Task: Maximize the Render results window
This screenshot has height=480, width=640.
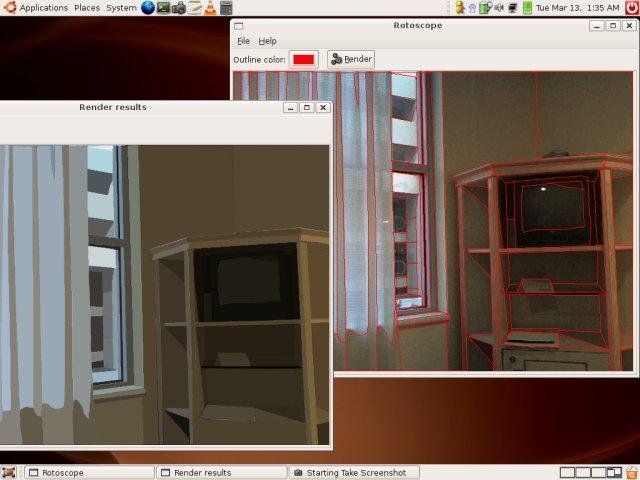Action: tap(307, 108)
